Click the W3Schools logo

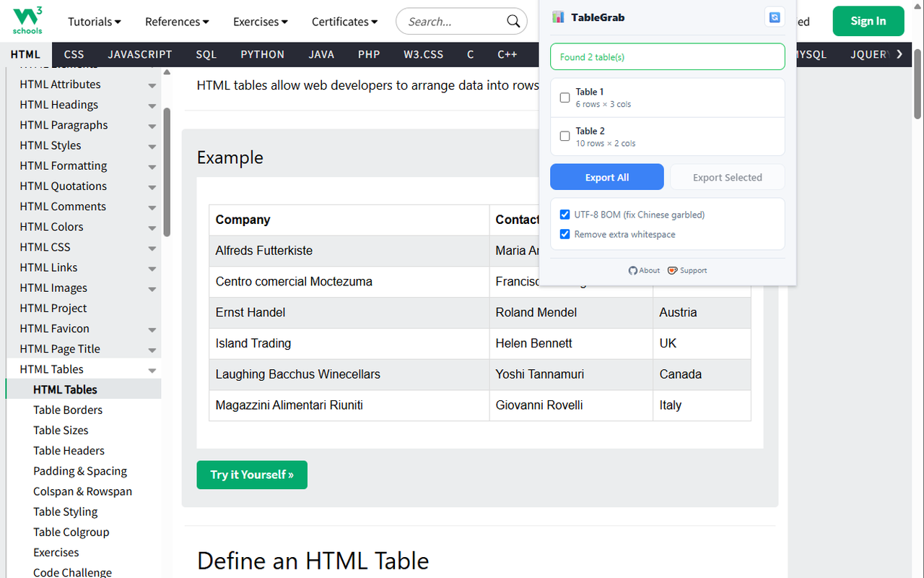(28, 20)
